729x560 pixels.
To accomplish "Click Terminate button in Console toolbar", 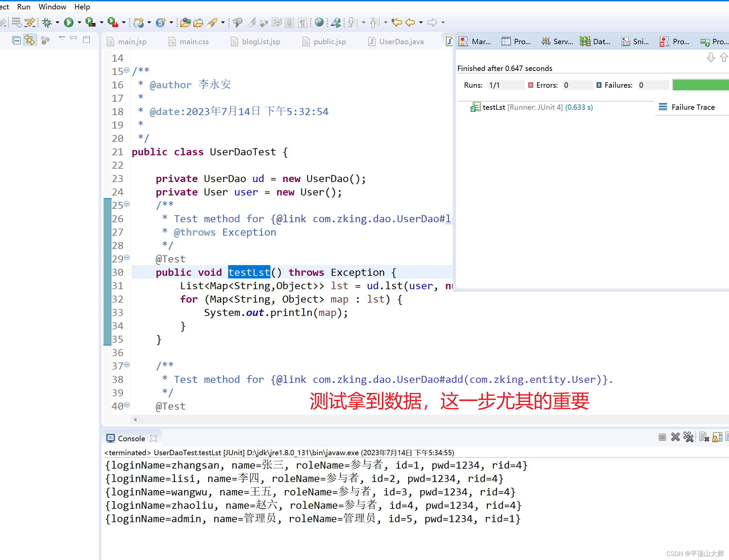I will [x=662, y=437].
